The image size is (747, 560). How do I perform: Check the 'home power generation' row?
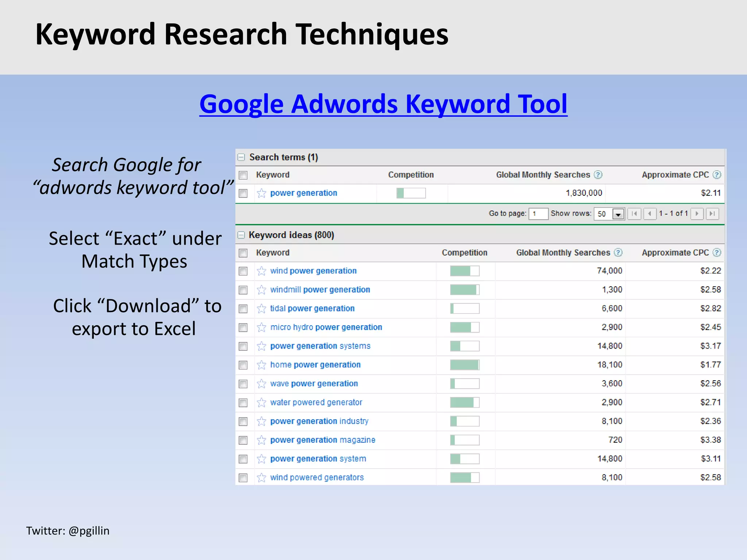(x=243, y=365)
